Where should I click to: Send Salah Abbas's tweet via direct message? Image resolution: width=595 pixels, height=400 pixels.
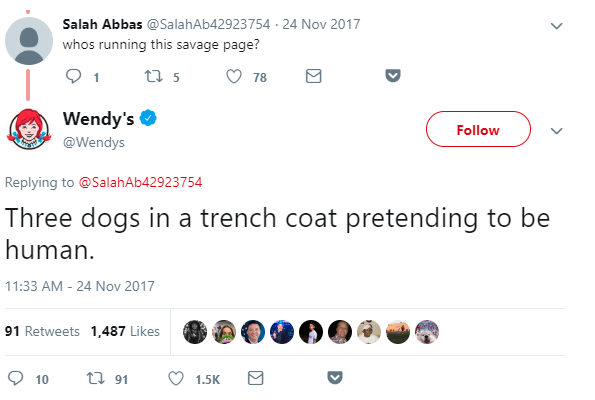[x=313, y=76]
